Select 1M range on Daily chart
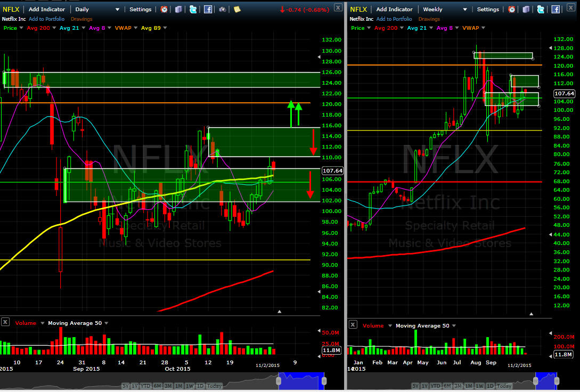 [178, 386]
